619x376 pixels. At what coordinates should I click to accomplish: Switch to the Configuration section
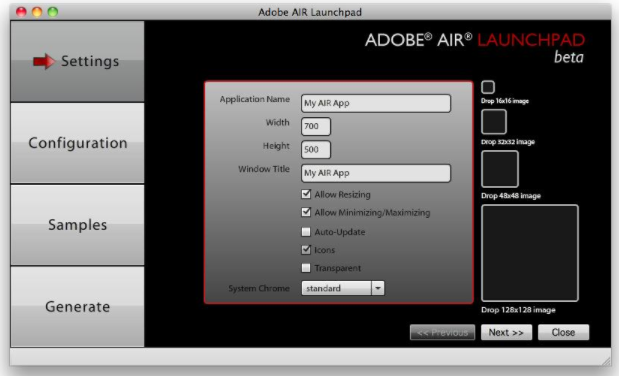click(x=77, y=143)
